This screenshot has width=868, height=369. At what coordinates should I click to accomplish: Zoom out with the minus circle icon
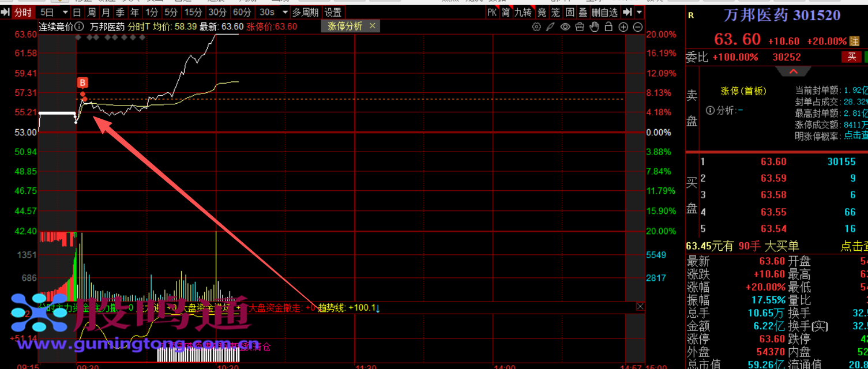click(638, 27)
